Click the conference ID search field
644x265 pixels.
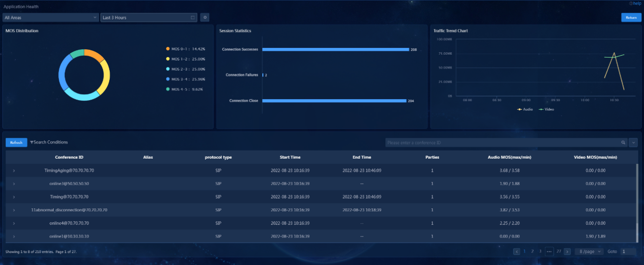(502, 143)
